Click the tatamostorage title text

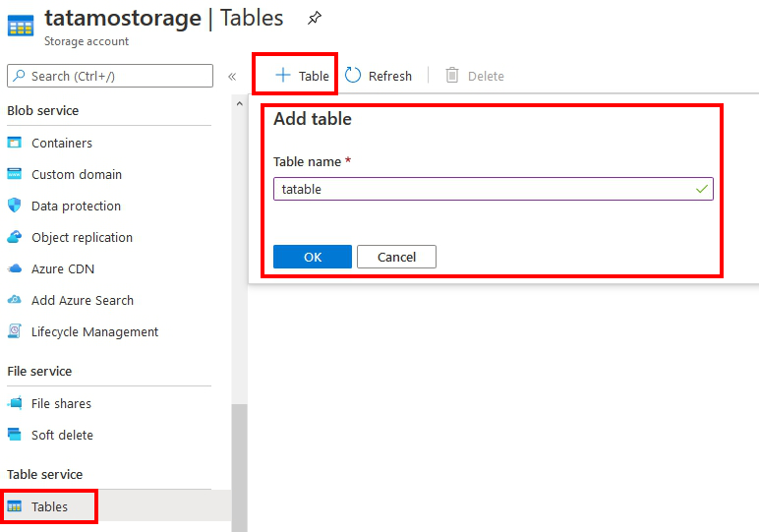[123, 19]
